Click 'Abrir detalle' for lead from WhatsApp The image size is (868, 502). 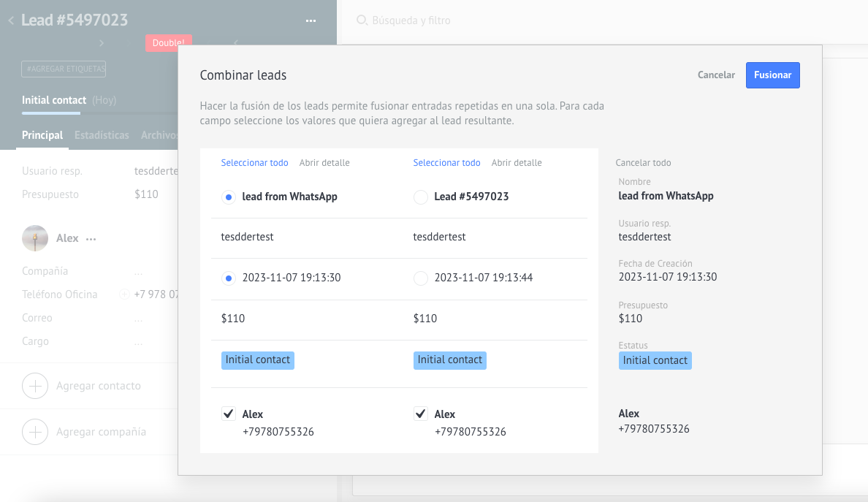(324, 163)
